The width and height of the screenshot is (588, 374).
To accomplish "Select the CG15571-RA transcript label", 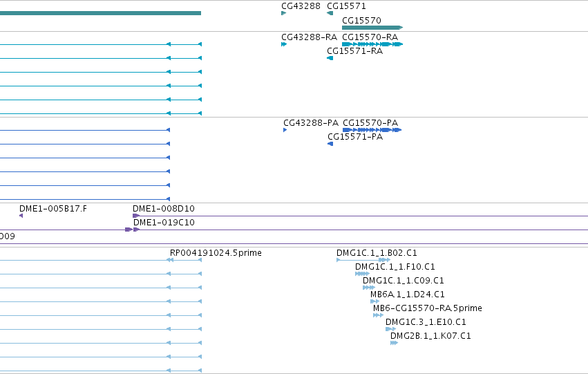I will coord(354,51).
